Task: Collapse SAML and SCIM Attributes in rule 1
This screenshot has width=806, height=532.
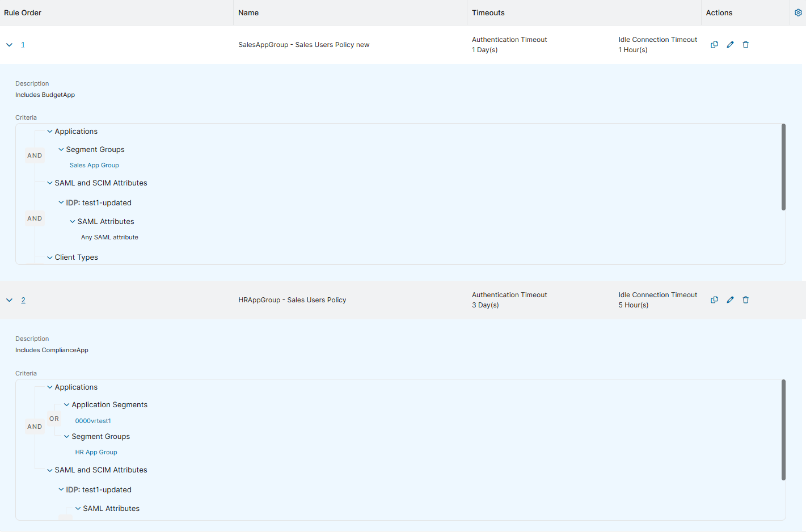Action: 50,183
